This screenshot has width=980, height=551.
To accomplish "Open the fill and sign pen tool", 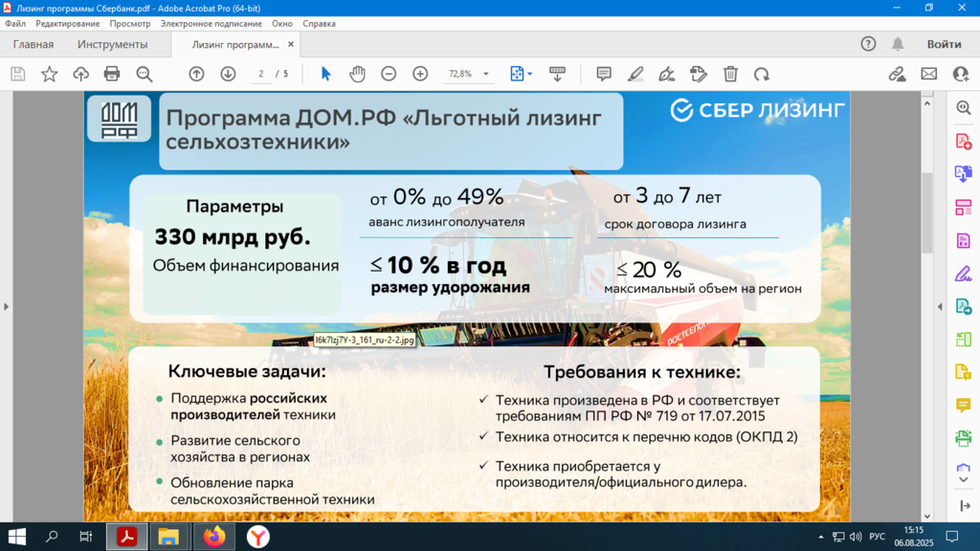I will [x=667, y=74].
